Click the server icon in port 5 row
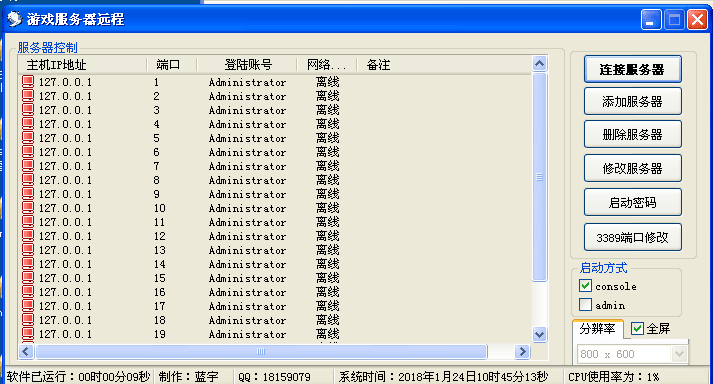This screenshot has height=384, width=713. (x=28, y=138)
